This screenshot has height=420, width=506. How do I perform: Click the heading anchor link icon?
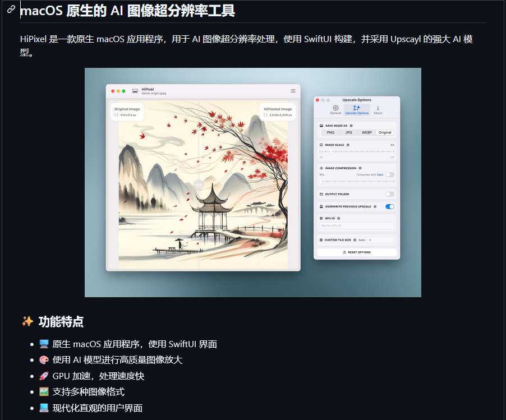coord(11,10)
